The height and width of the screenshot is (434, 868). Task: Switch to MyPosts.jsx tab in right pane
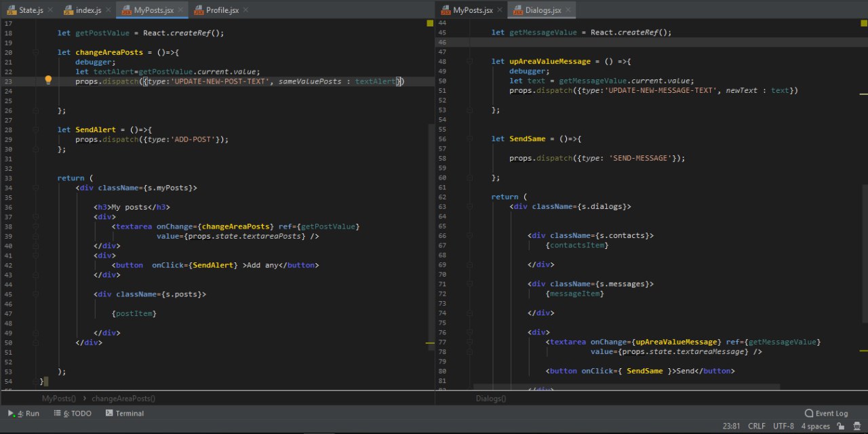(472, 11)
